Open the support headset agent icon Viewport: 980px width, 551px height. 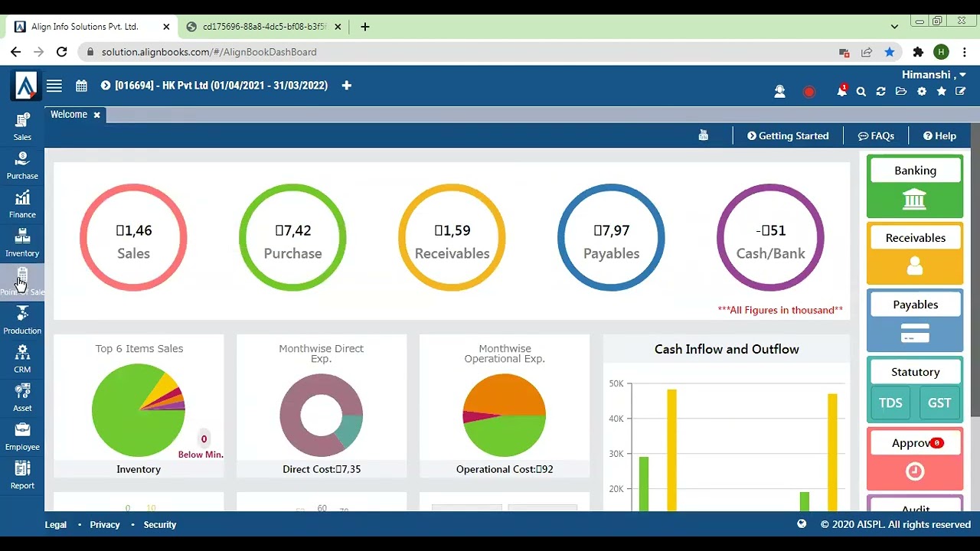[779, 92]
